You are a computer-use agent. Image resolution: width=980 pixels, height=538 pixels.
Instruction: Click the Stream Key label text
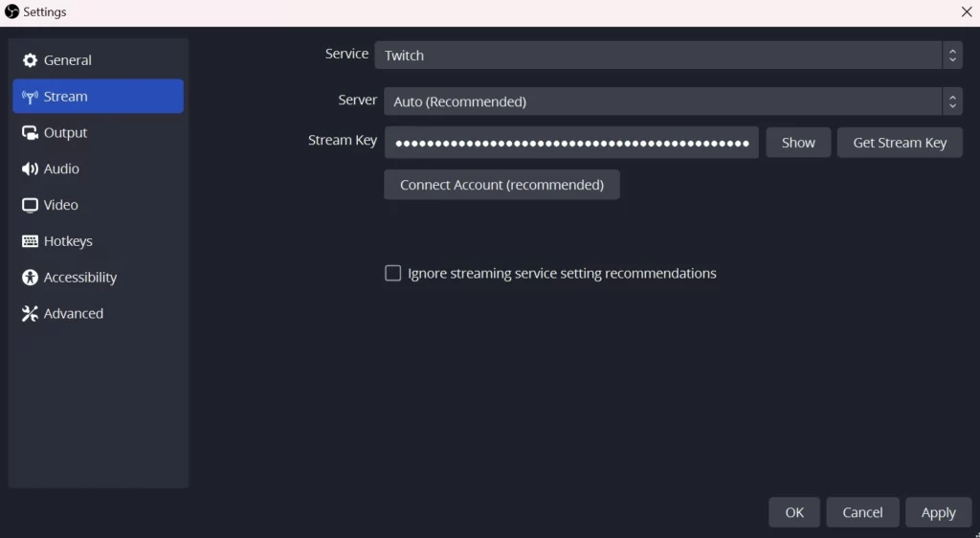343,140
